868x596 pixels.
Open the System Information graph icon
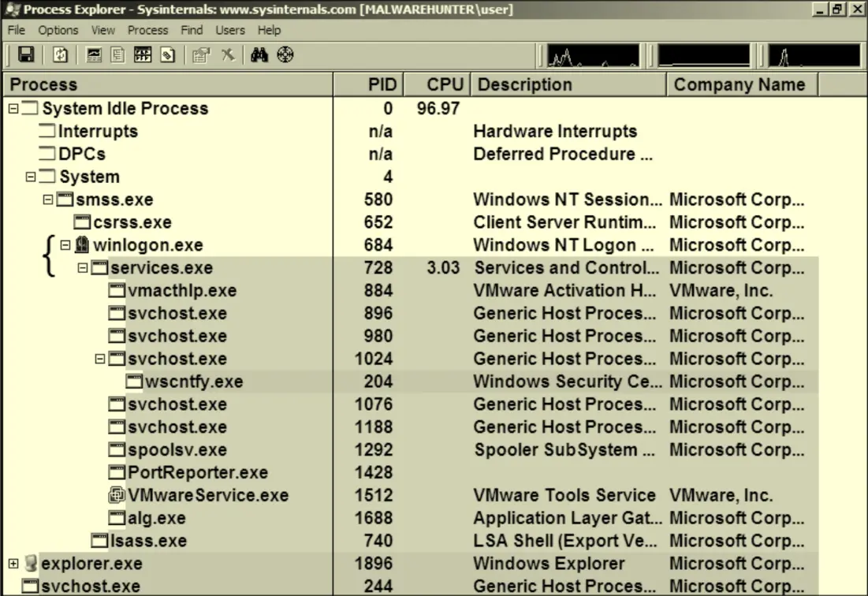(94, 55)
